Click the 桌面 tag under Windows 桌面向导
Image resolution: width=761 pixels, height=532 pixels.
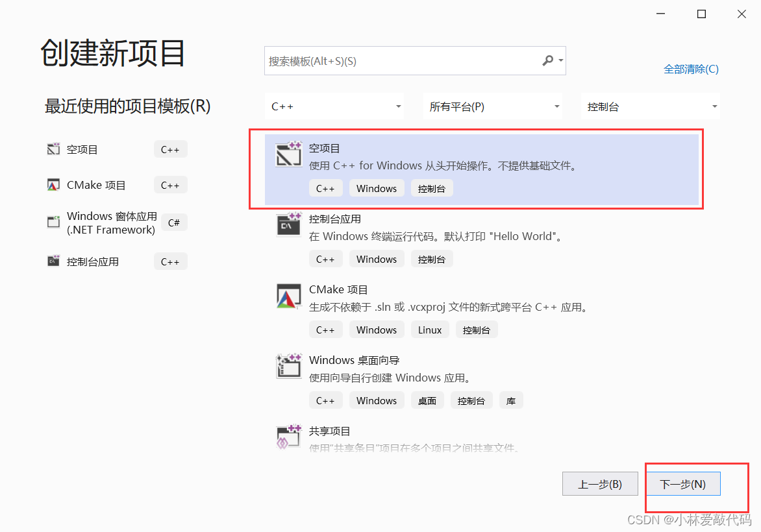(427, 401)
